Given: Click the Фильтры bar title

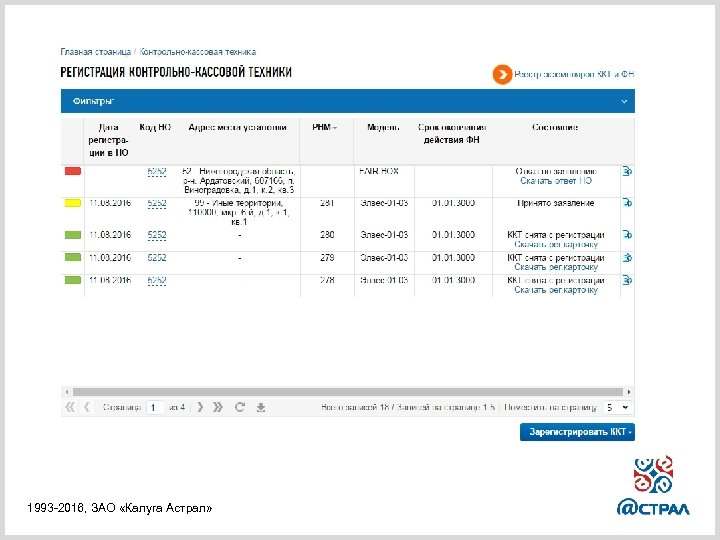Looking at the screenshot, I should click(x=93, y=101).
